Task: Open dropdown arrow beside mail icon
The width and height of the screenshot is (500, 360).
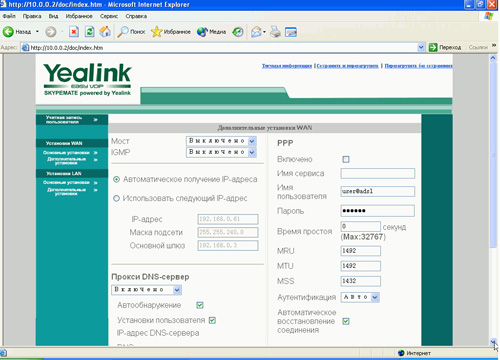Action: [264, 32]
